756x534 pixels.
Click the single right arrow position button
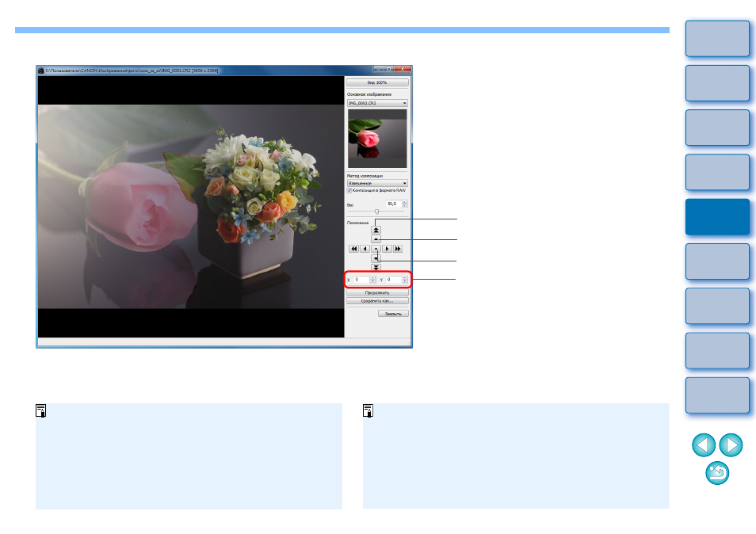click(387, 249)
